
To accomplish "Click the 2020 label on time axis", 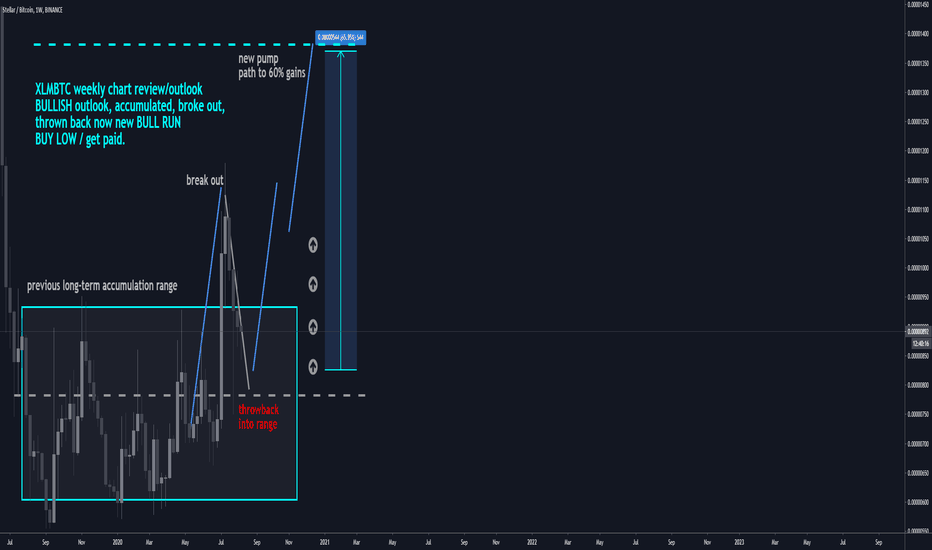I will click(117, 542).
